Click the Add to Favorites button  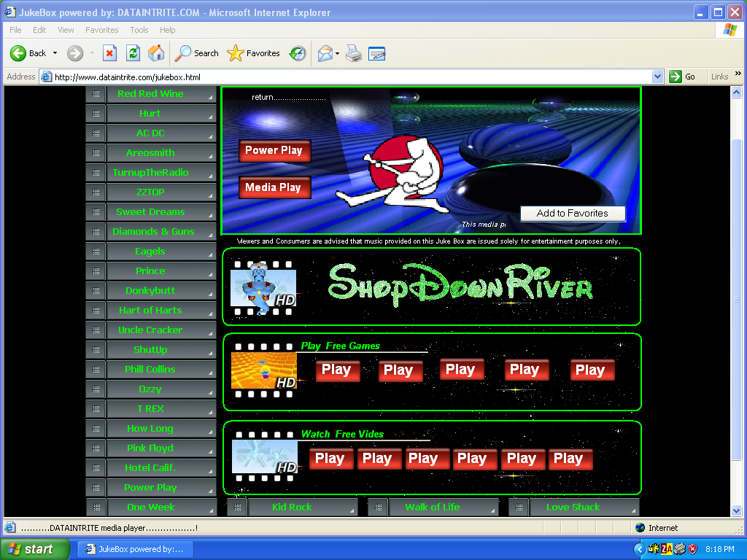pyautogui.click(x=573, y=214)
